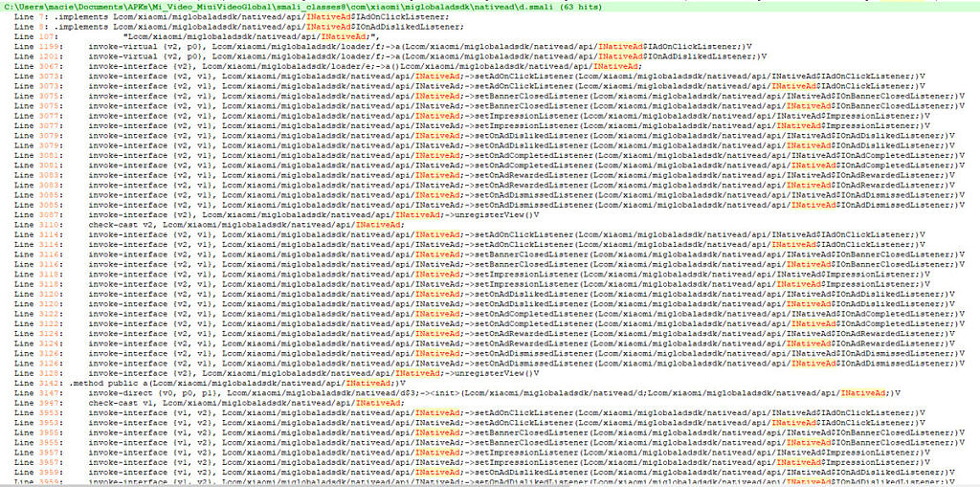Open Line 3075 hit highlighting INativeAd$IOnBannerClosedListener

tap(490, 106)
